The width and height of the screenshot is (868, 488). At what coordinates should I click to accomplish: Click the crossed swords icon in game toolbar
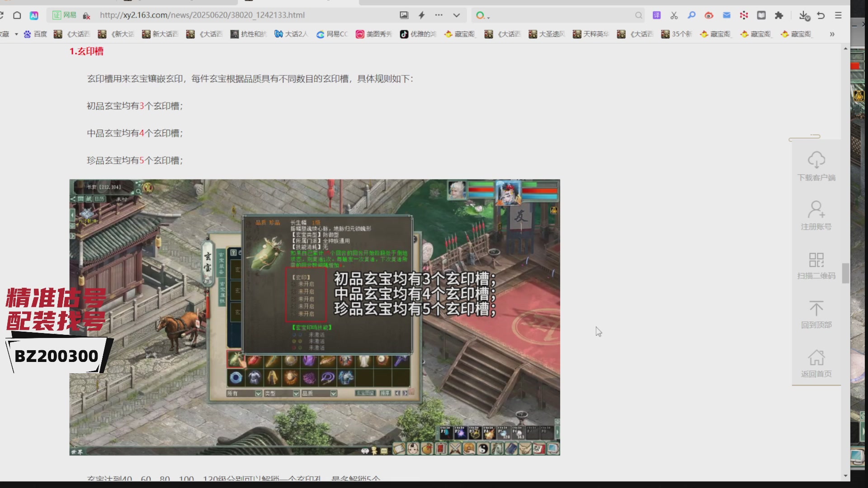[x=455, y=449]
